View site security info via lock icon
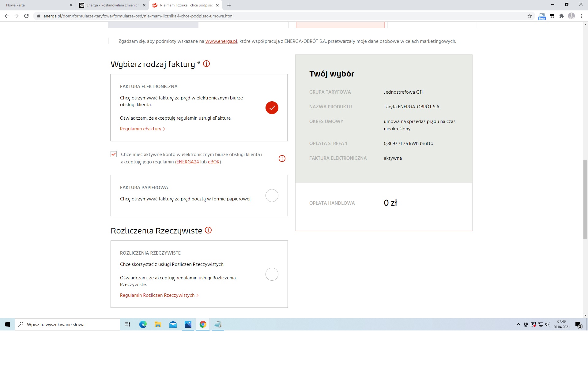 [38, 16]
